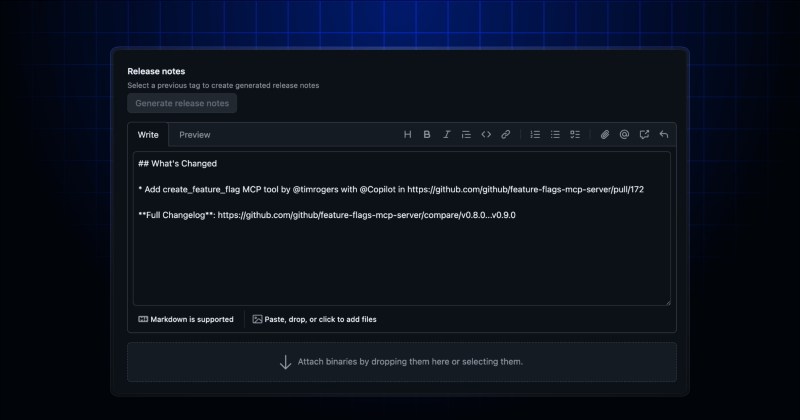Click the '## What's Changed' line
The height and width of the screenshot is (420, 800).
[x=178, y=164]
